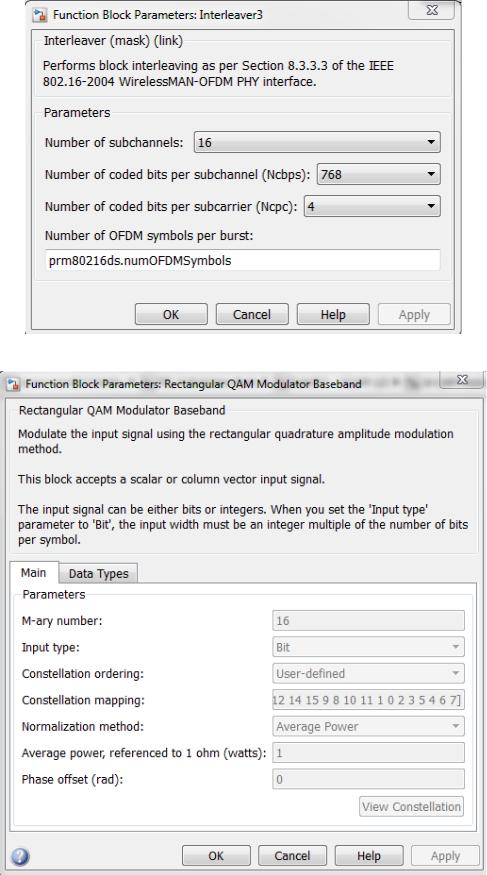Click OK in the QAM Modulator dialog
This screenshot has height=875, width=487.
click(x=216, y=855)
